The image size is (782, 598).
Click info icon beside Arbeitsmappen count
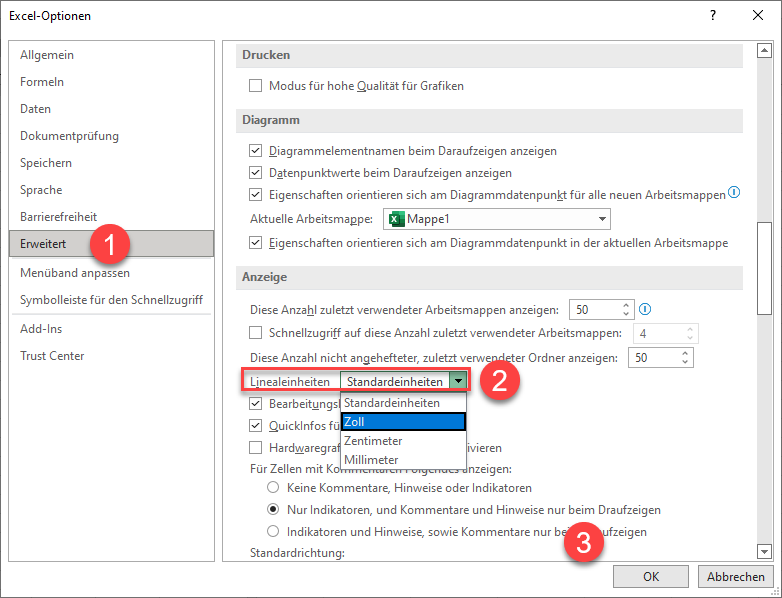[x=645, y=309]
